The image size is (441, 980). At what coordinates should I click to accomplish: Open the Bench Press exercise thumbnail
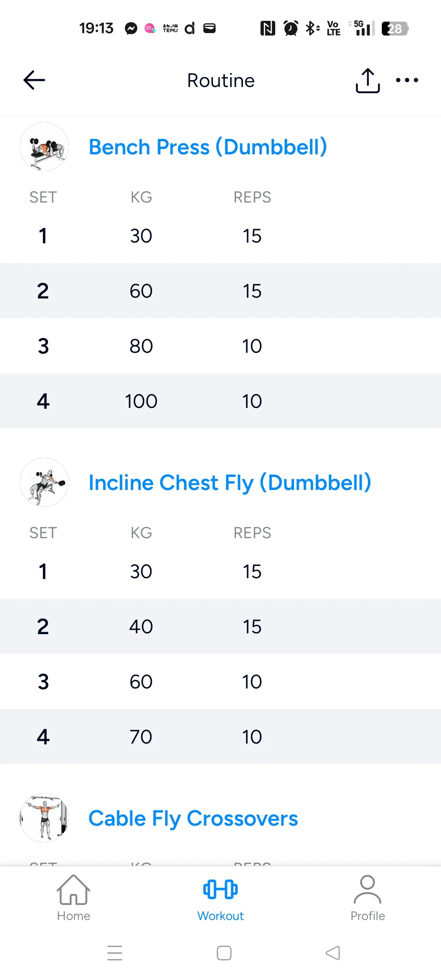pos(44,147)
